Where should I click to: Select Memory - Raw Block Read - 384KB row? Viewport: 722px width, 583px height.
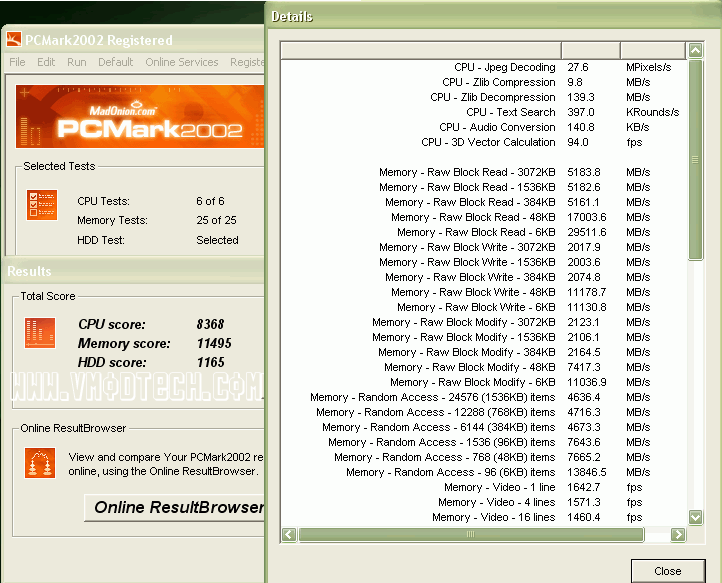[483, 202]
